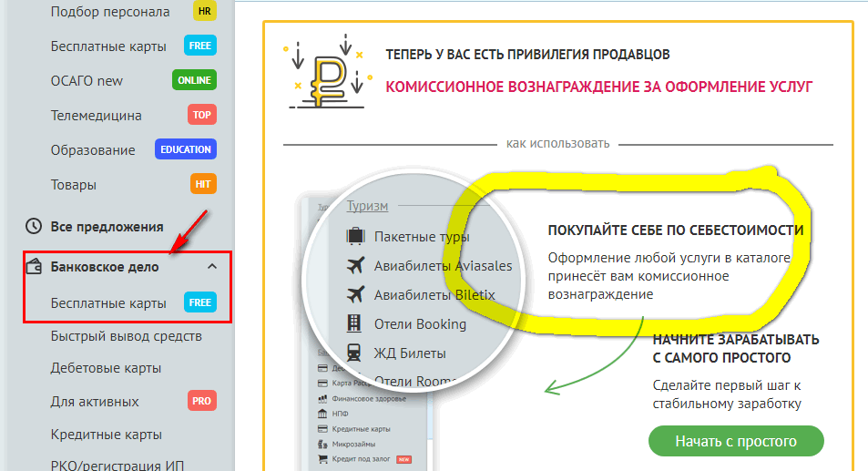Select ЖД Билеты
Image resolution: width=868 pixels, height=471 pixels.
[x=410, y=353]
